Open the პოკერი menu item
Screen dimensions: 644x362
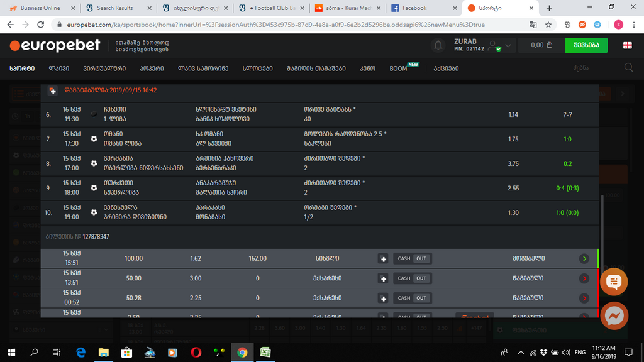152,69
